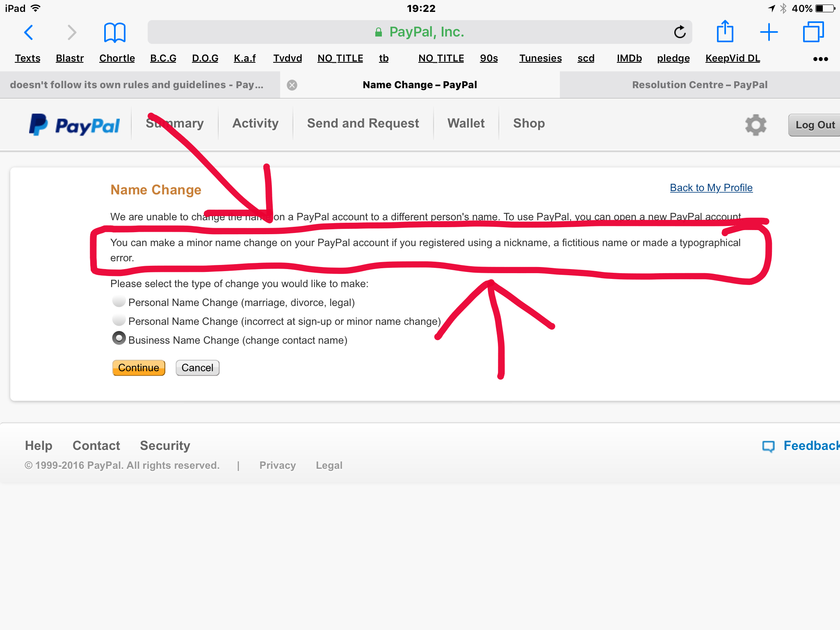Close the Name Change tab
This screenshot has height=630, width=840.
click(292, 85)
